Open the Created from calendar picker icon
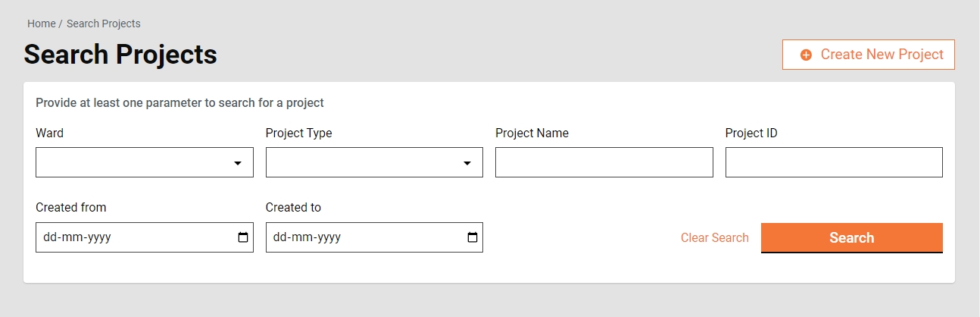 tap(243, 237)
